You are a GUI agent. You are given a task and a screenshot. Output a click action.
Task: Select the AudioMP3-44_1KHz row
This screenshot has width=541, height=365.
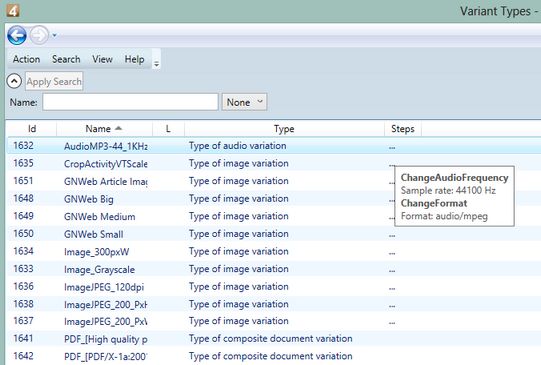pyautogui.click(x=274, y=146)
